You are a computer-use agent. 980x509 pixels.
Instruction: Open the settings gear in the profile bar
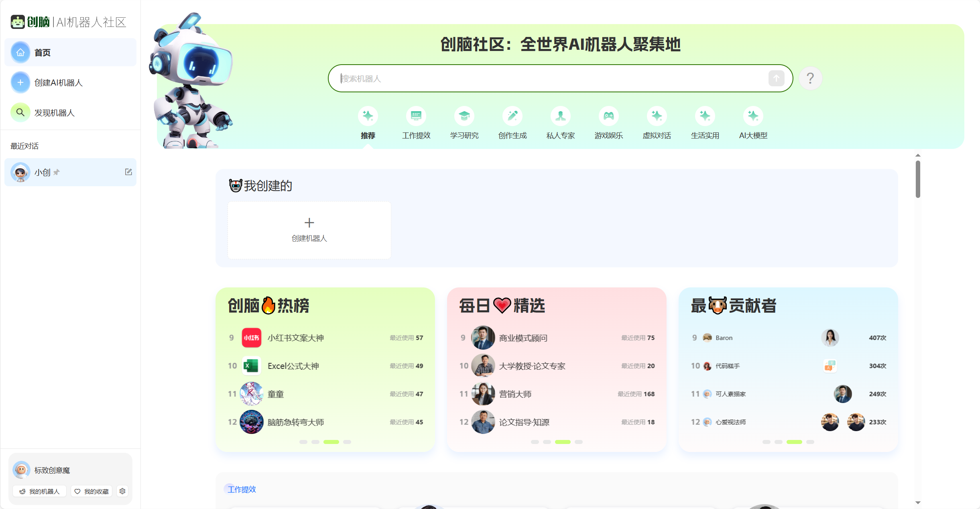(x=122, y=491)
